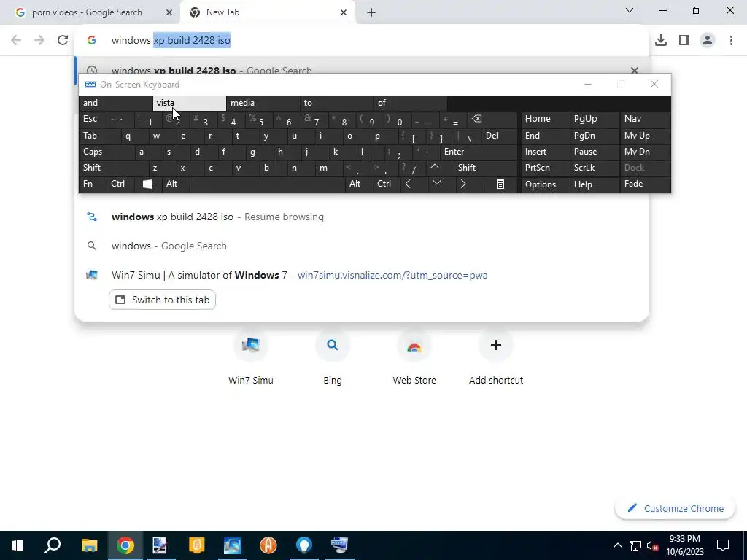Tap the space bar key
747x560 pixels.
point(267,184)
